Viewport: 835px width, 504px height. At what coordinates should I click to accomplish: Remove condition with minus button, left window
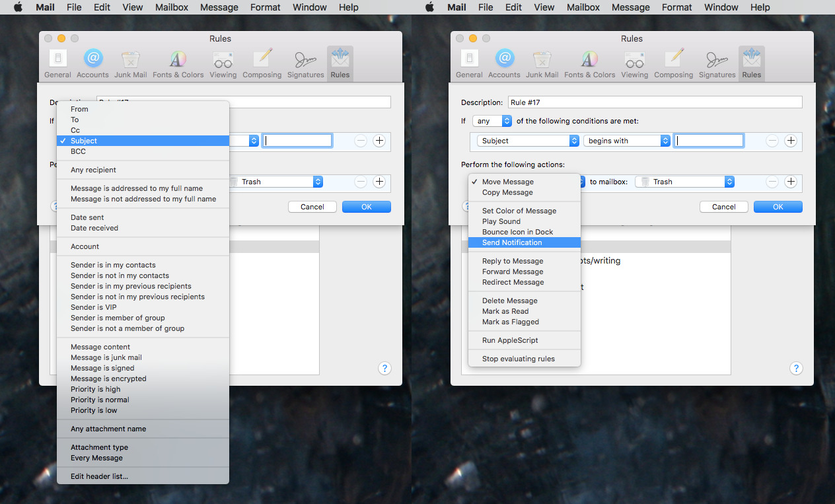click(x=361, y=141)
